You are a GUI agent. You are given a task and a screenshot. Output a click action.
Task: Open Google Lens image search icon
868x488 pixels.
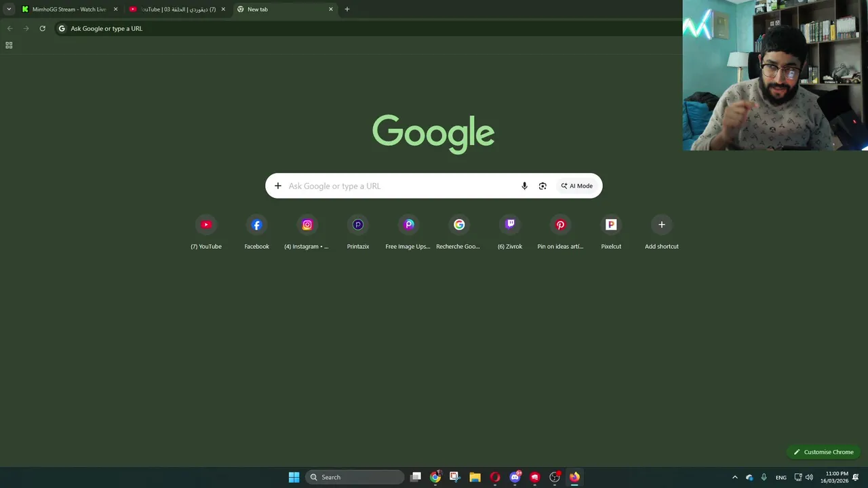pyautogui.click(x=542, y=186)
